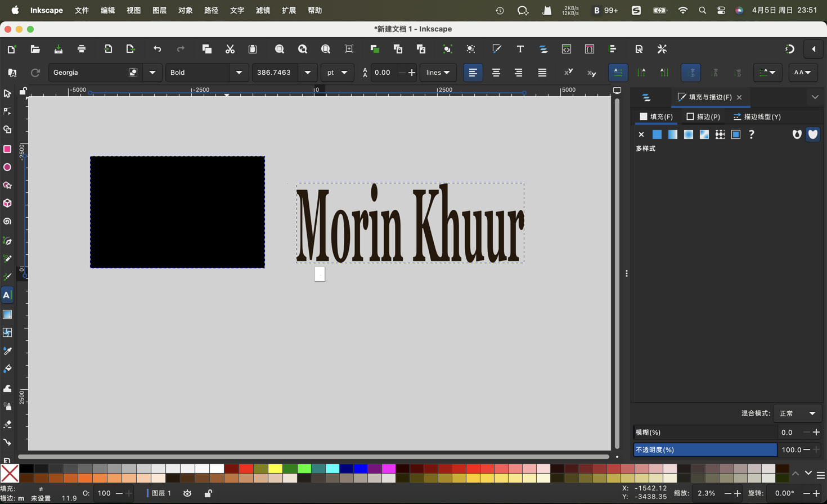Select the Calligraphy tool

(7, 277)
